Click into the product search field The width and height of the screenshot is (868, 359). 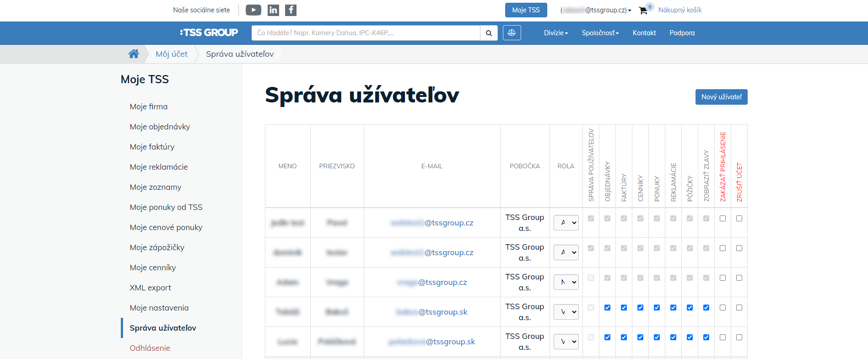click(x=366, y=33)
